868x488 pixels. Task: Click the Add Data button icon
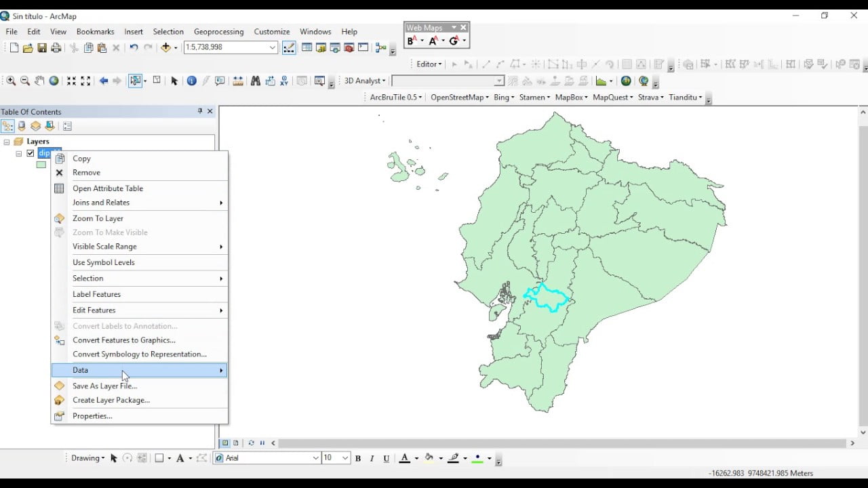165,47
